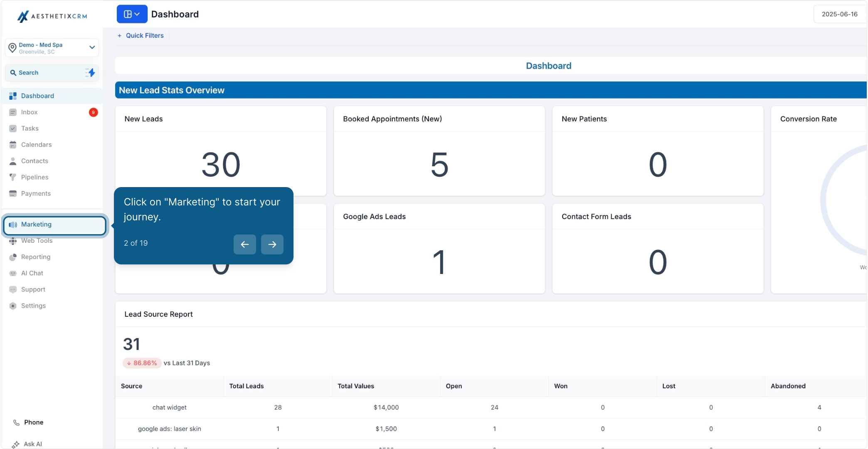Go to previous tour step arrow
The image size is (868, 449).
tap(245, 244)
